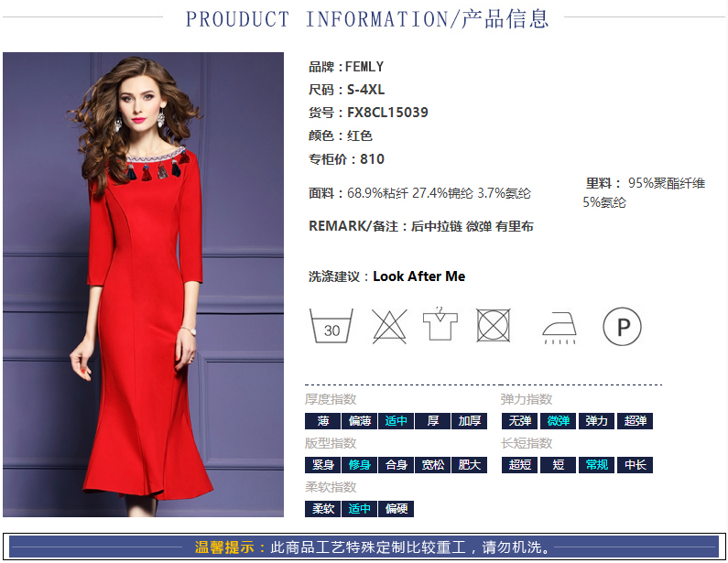Select the '柔软' softness tag

pos(322,509)
